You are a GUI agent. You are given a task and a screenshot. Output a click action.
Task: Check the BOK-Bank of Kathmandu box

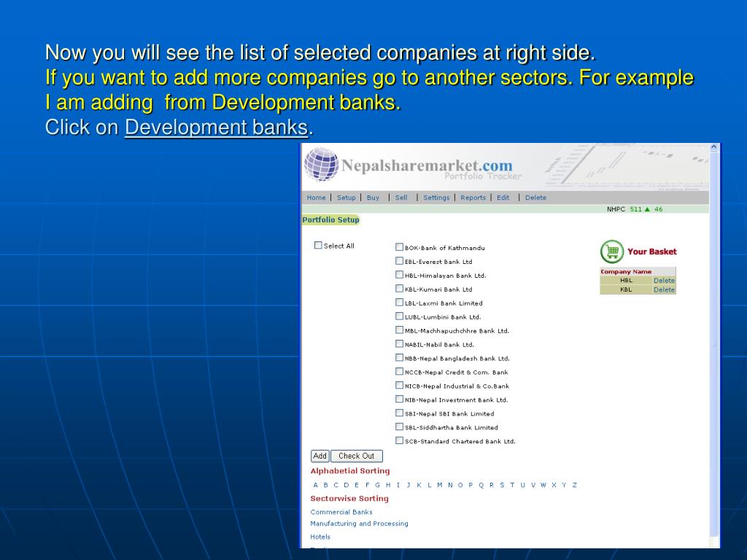[399, 246]
